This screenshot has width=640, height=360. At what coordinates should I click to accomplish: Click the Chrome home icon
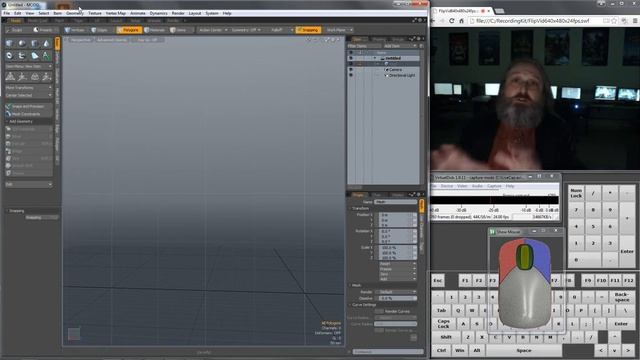pyautogui.click(x=461, y=21)
